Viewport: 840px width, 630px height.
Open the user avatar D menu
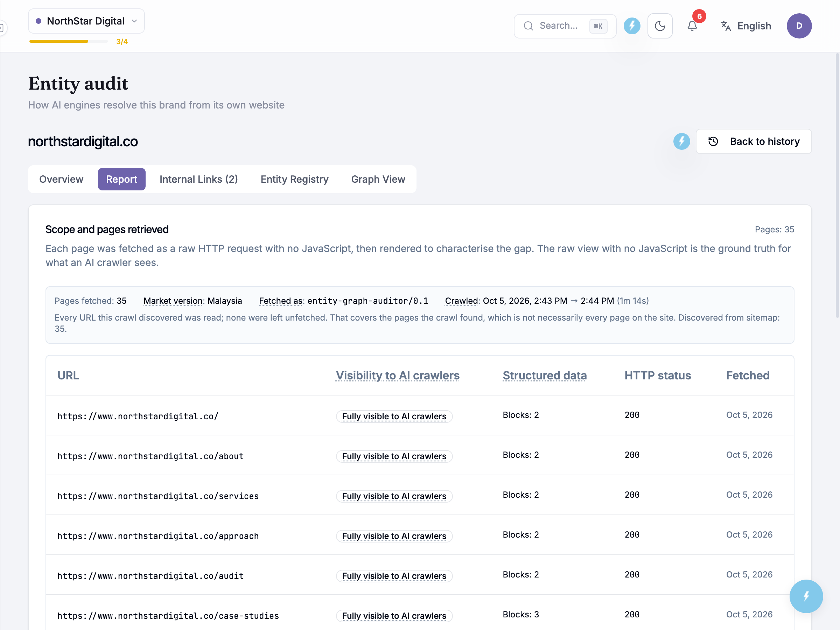[799, 26]
